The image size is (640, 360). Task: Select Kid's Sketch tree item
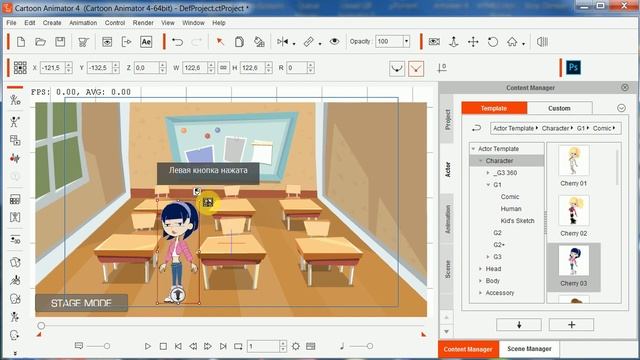(x=517, y=221)
